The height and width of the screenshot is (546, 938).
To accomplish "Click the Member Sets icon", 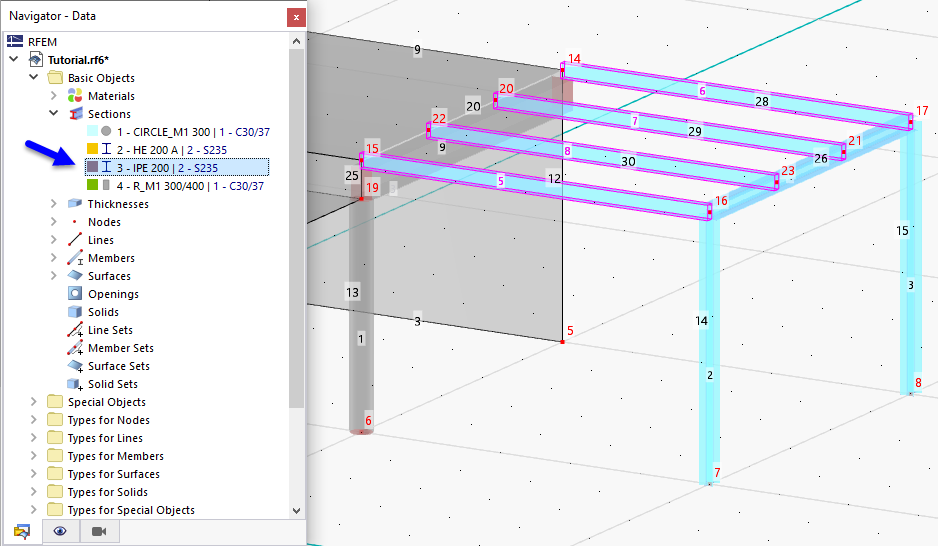I will pyautogui.click(x=75, y=347).
